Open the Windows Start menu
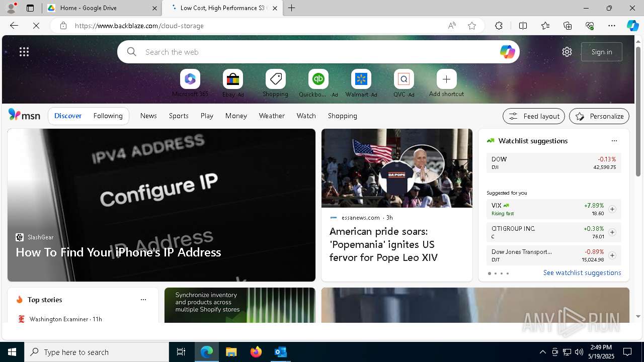The image size is (644, 362). [12, 352]
